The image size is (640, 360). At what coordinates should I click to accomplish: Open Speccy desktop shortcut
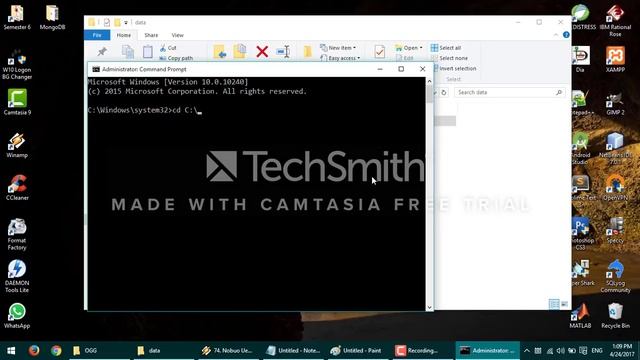615,231
